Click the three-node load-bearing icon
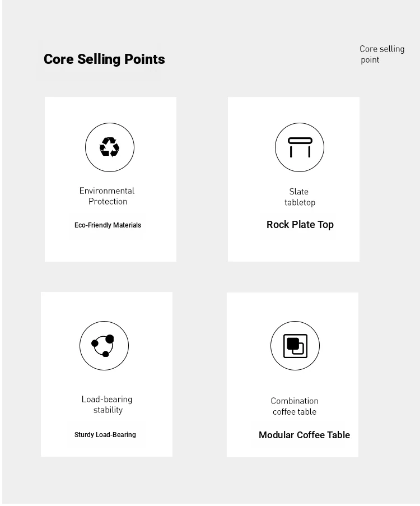 104,346
